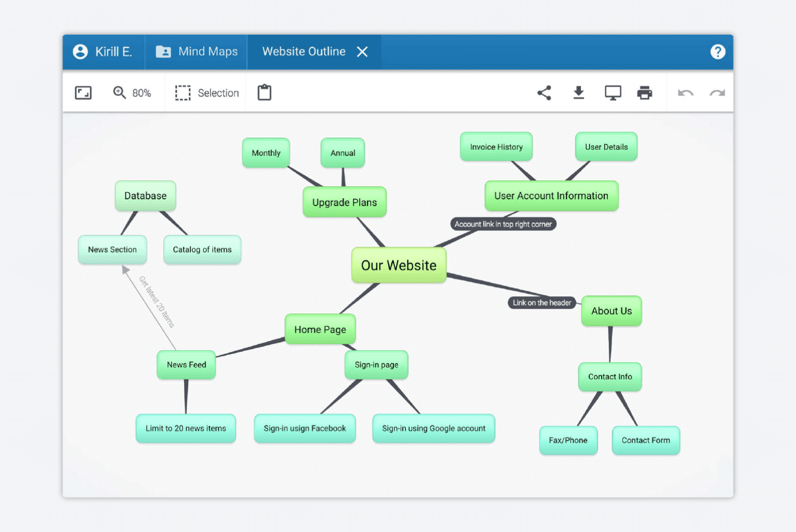Open the help menu
This screenshot has width=796, height=532.
coord(718,52)
